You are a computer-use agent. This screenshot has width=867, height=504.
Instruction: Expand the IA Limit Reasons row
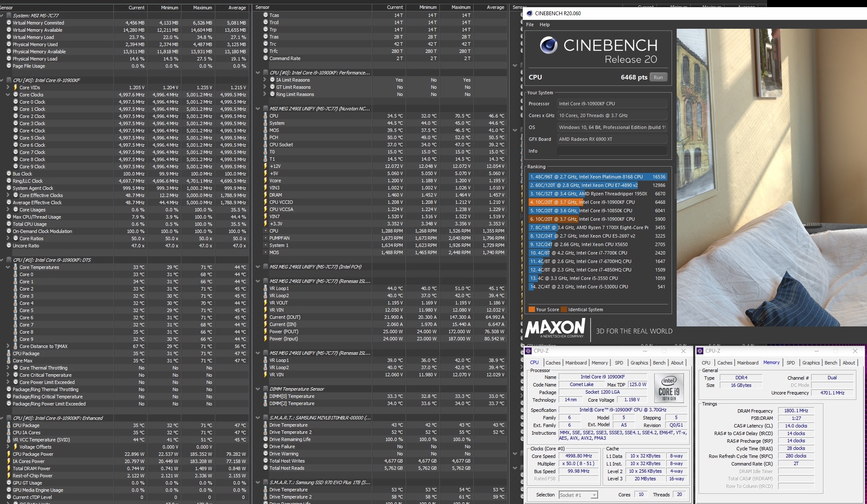point(265,80)
